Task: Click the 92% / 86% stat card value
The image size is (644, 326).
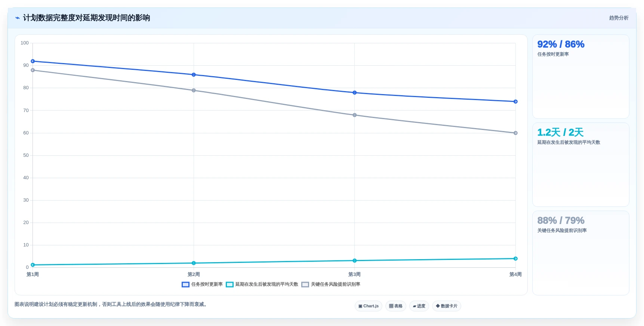Action: coord(561,44)
